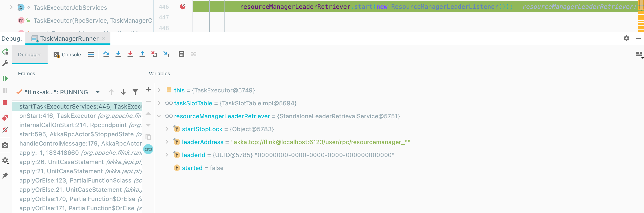Click Step Out button
Image resolution: width=644 pixels, height=213 pixels.
click(142, 54)
